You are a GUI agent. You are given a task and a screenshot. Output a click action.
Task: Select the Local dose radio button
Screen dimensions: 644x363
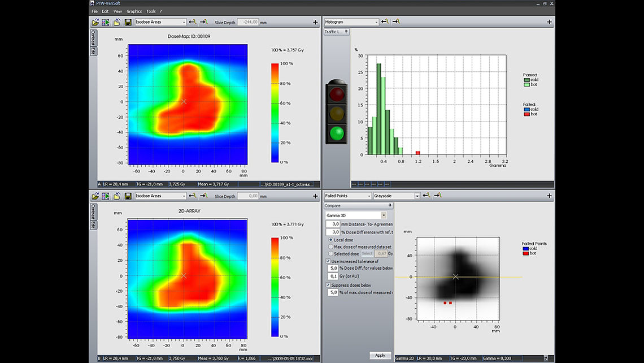[x=330, y=240]
